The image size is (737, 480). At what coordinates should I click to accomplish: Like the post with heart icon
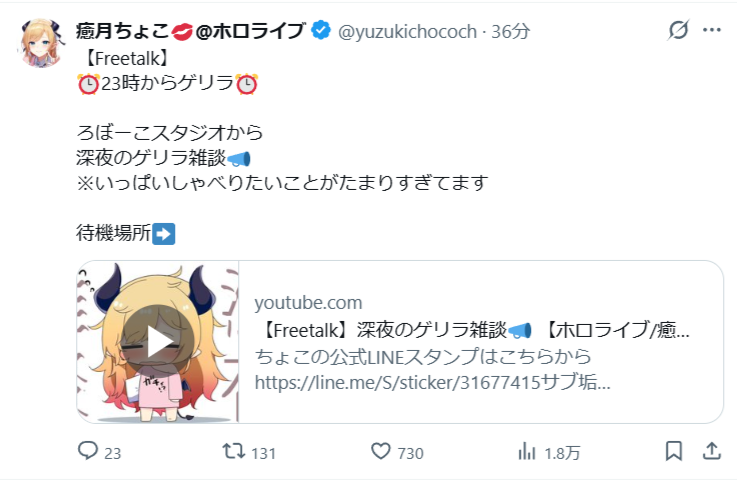pos(381,451)
